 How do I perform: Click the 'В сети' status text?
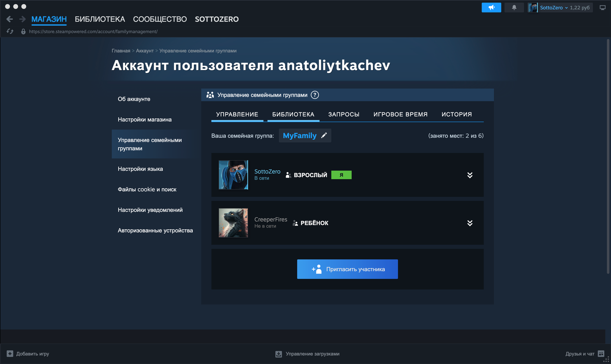click(262, 178)
